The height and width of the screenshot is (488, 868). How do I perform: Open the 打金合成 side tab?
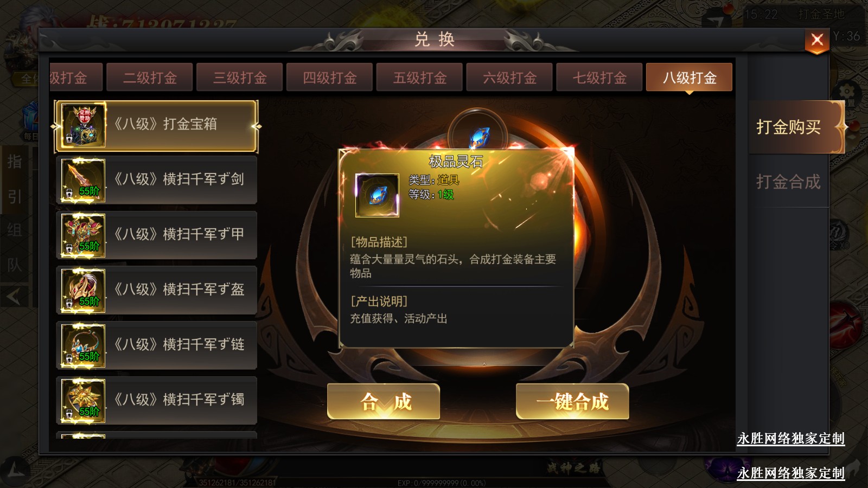coord(788,182)
